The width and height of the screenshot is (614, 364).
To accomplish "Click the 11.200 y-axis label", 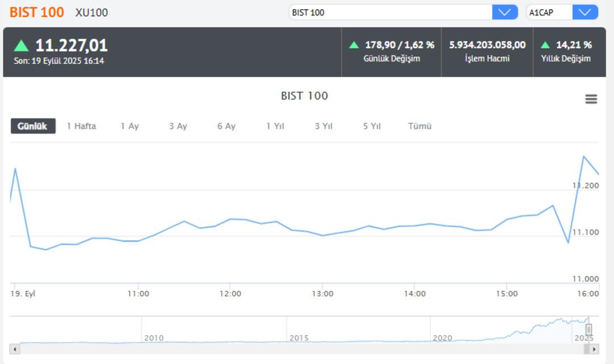I will click(x=586, y=185).
